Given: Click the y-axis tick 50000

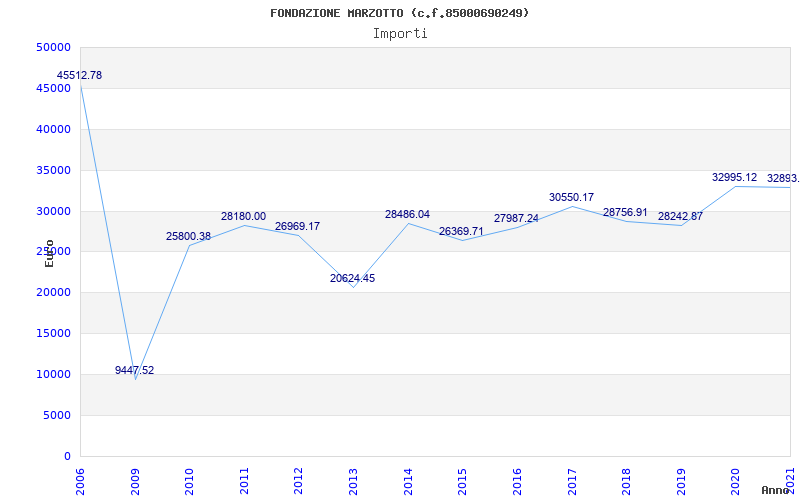Looking at the screenshot, I should tap(53, 47).
